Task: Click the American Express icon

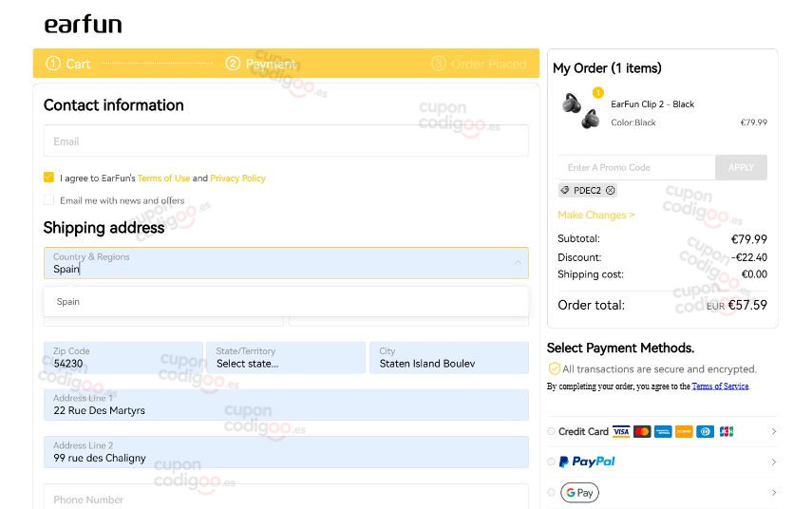Action: 663,431
